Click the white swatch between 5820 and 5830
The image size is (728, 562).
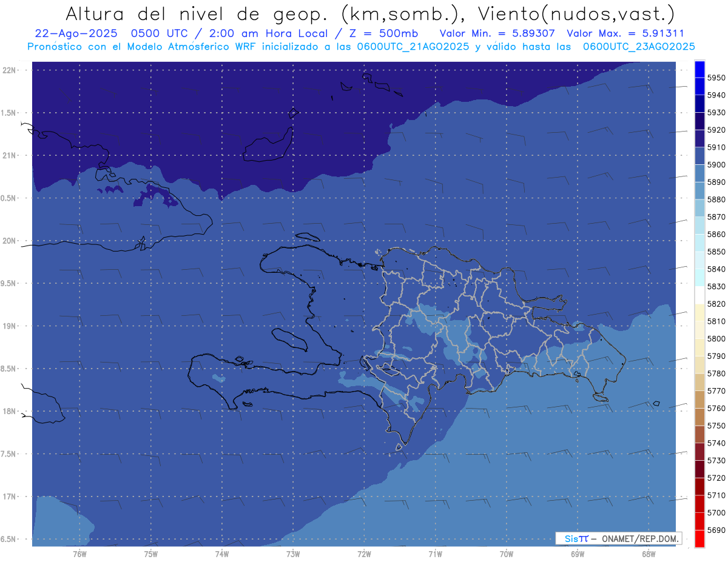[x=699, y=295]
